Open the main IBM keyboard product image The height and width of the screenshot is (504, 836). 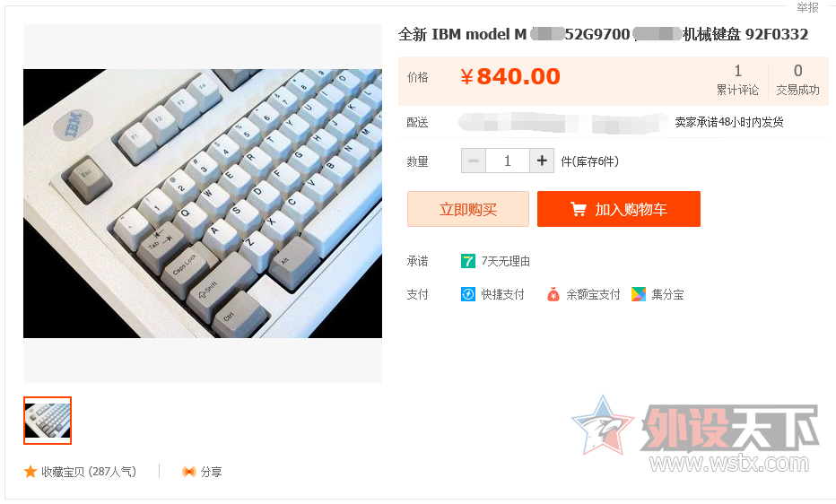(x=203, y=203)
